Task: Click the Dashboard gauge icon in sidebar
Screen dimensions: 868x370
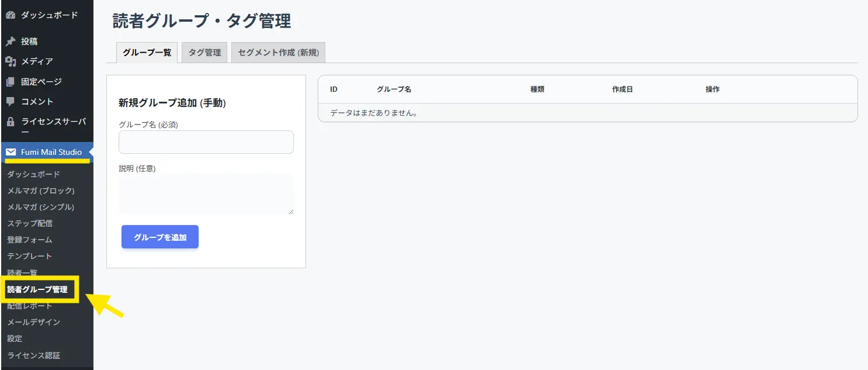Action: tap(10, 15)
